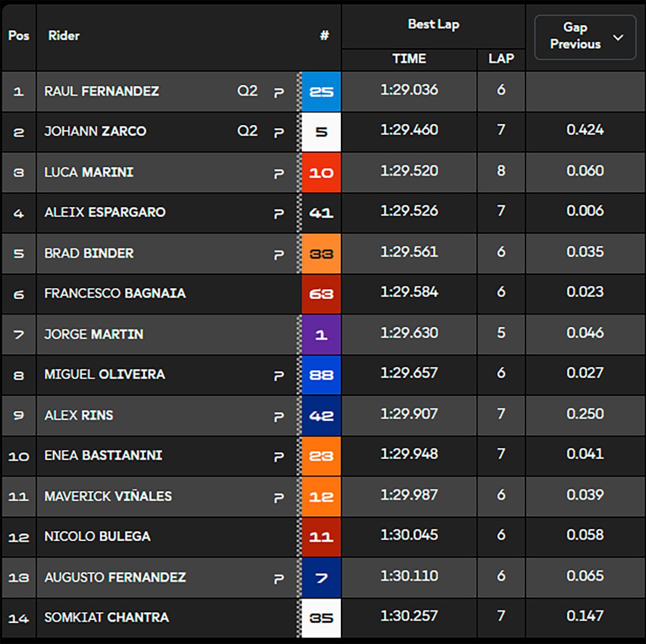This screenshot has height=644, width=646.
Task: Click the Q2 label beside Johann Zarco
Action: pyautogui.click(x=248, y=131)
